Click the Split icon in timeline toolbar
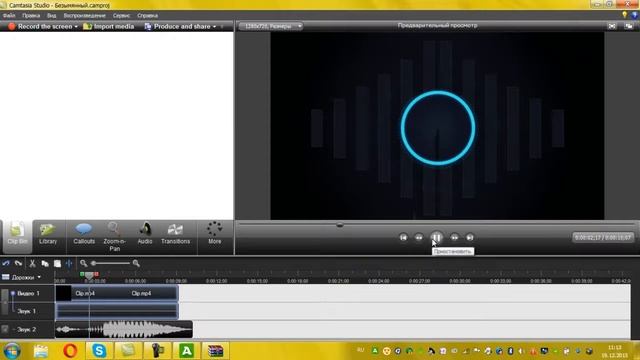Viewport: 640px width, 360px height. pyautogui.click(x=69, y=263)
